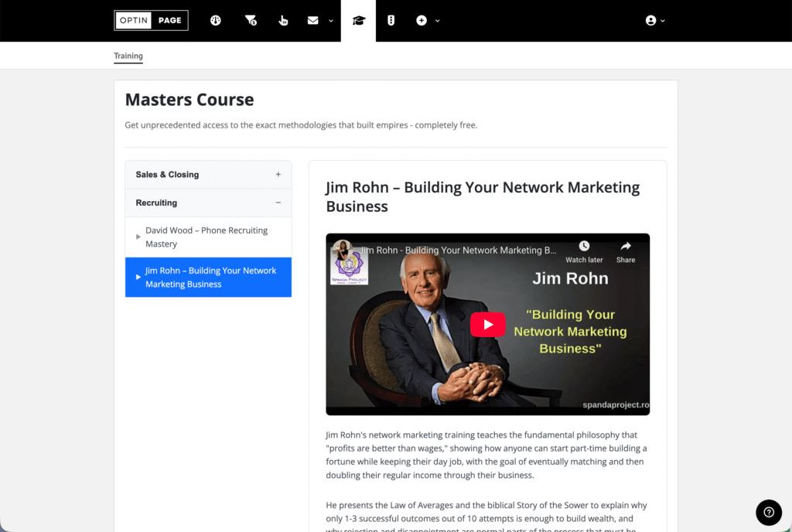This screenshot has width=792, height=532.
Task: Click the traffic light icon in navbar
Action: pos(391,21)
